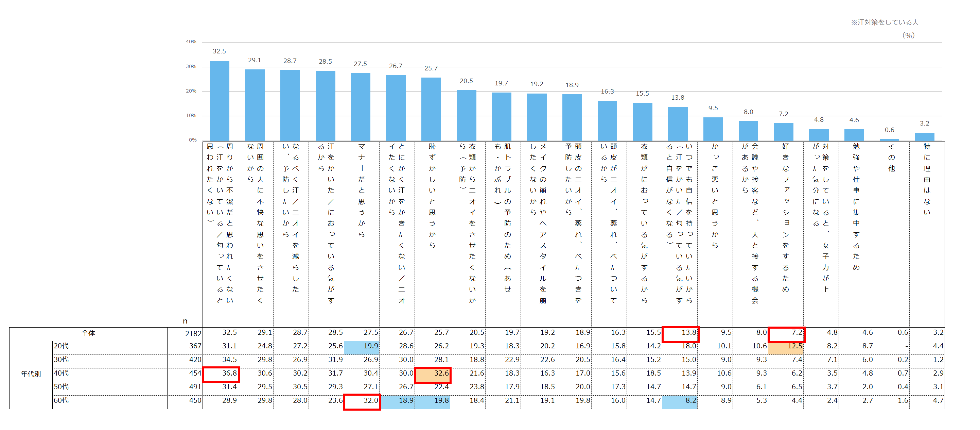Click the マナーだと思うから column header
The width and height of the screenshot is (980, 430).
[x=362, y=191]
